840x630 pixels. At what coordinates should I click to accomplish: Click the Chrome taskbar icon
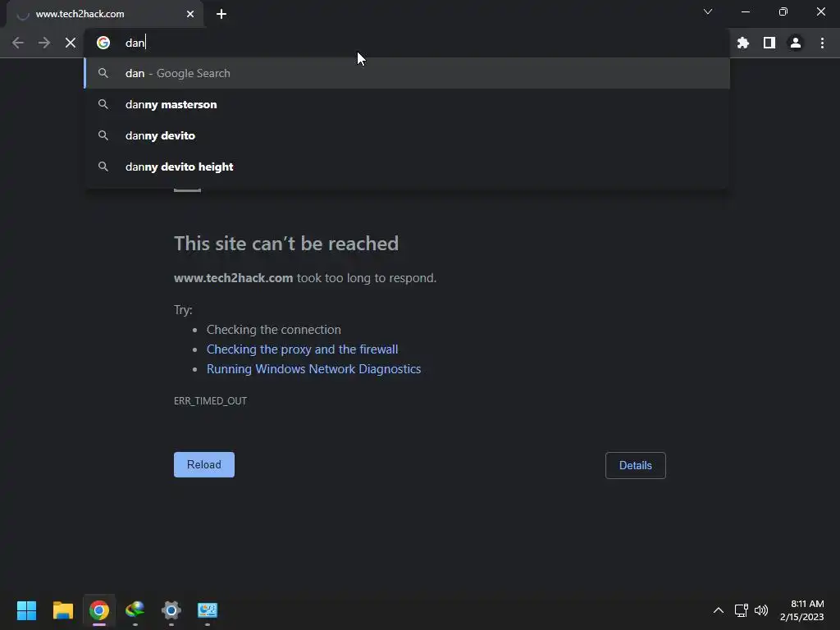(99, 610)
